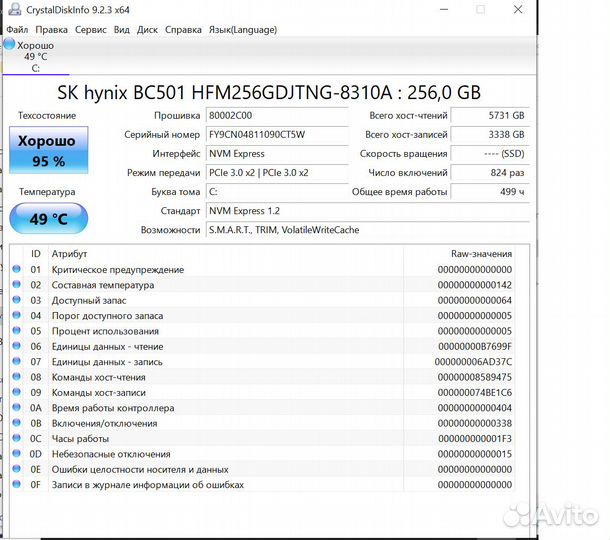Image resolution: width=610 pixels, height=540 pixels.
Task: Click status dot for 04 Порог доступного запаса
Action: [x=16, y=315]
